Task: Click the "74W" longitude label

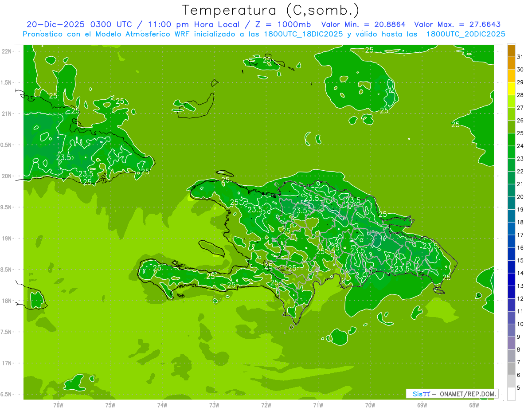Action: [x=162, y=405]
